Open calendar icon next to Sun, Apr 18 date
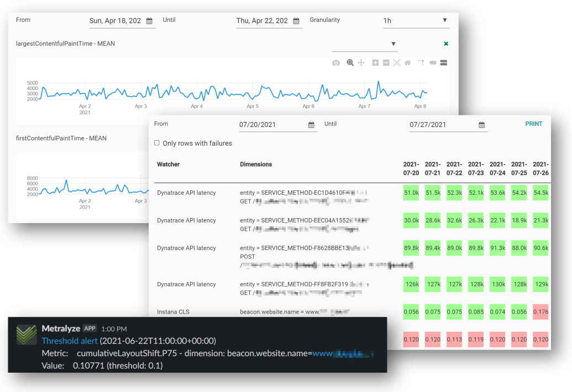This screenshot has width=572, height=392. point(149,21)
